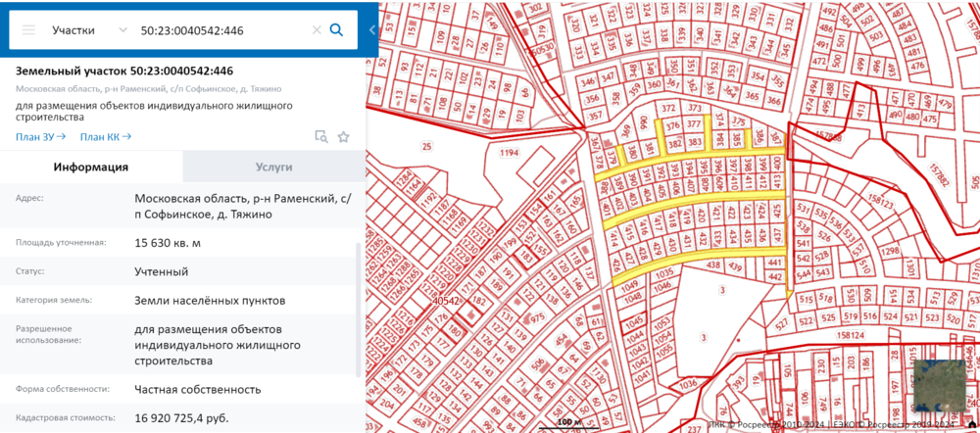The image size is (980, 433).
Task: Open the hamburger menu in search bar
Action: pyautogui.click(x=26, y=30)
